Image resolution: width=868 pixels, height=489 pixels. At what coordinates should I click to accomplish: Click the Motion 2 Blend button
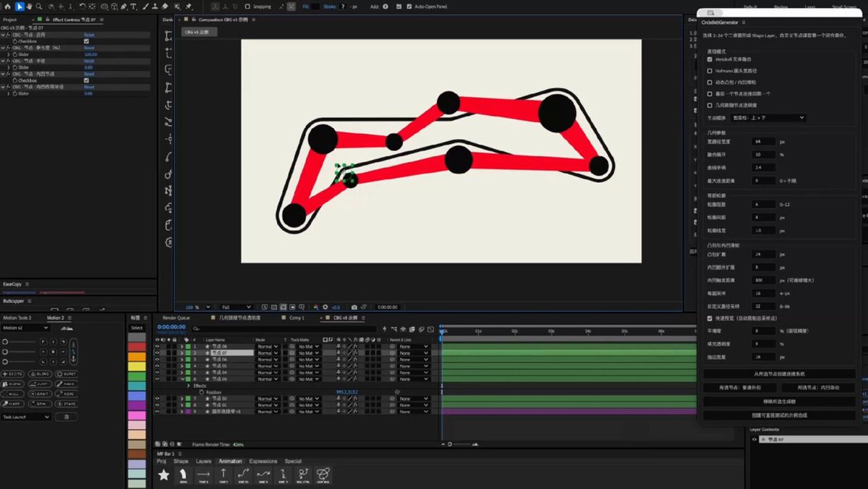(41, 373)
